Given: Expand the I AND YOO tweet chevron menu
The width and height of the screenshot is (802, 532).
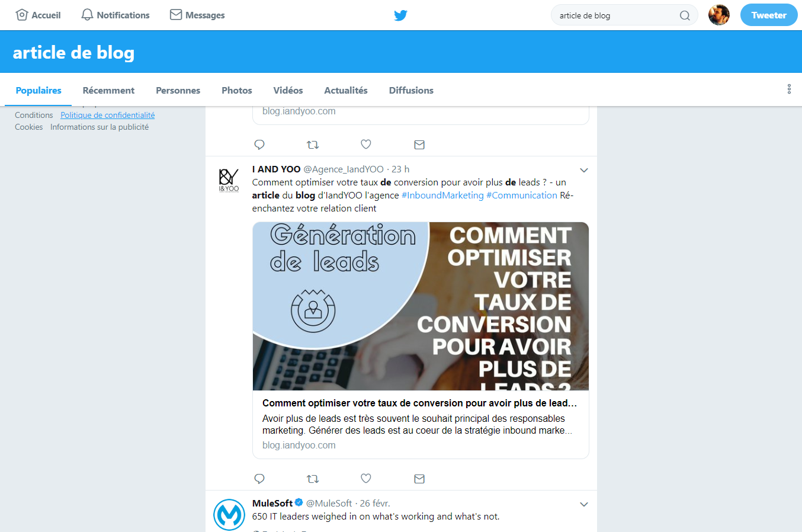Looking at the screenshot, I should coord(584,170).
